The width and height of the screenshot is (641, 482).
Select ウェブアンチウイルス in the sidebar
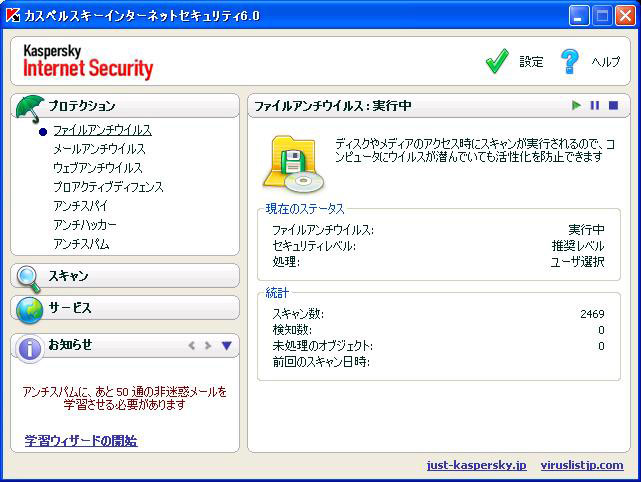coord(98,168)
